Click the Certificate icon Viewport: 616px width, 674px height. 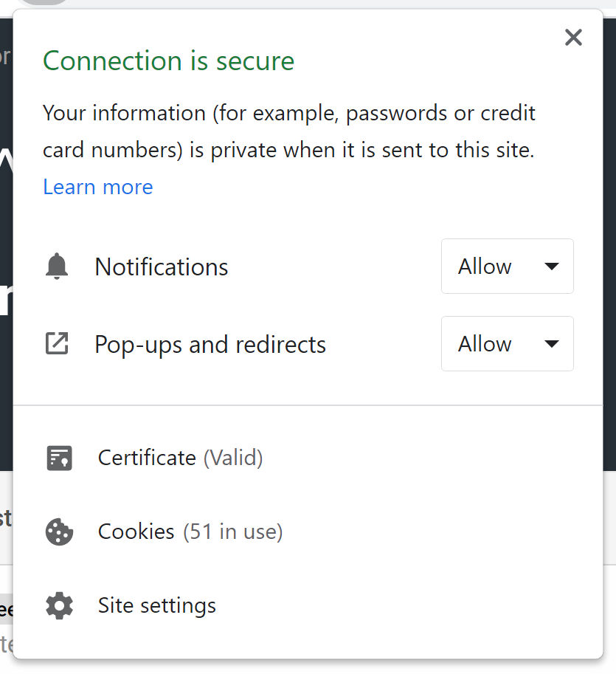point(59,458)
